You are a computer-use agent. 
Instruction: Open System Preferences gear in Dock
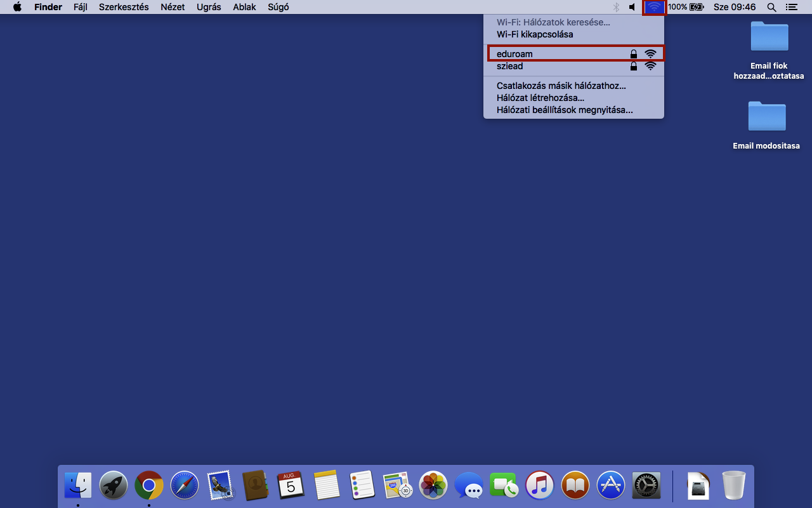pyautogui.click(x=646, y=486)
